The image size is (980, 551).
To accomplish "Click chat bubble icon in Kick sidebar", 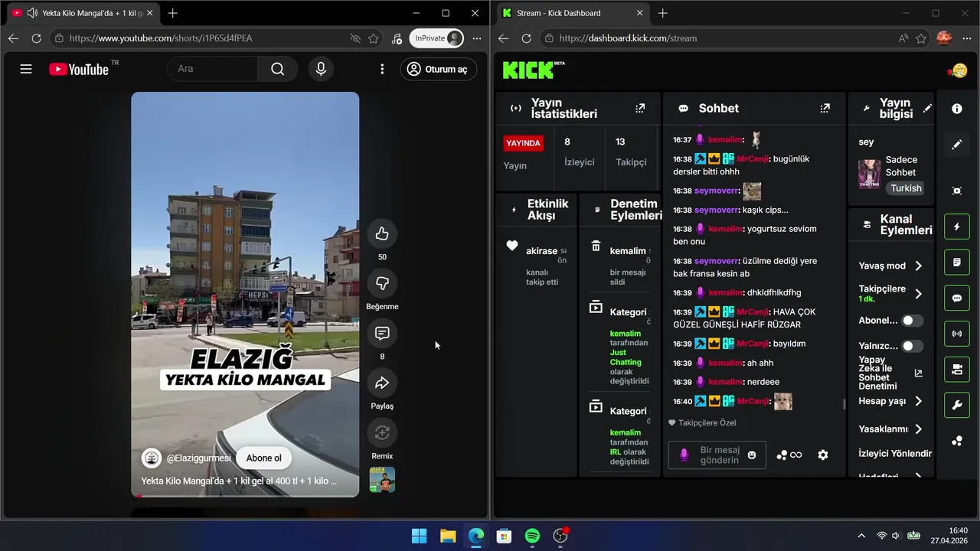I will [957, 298].
